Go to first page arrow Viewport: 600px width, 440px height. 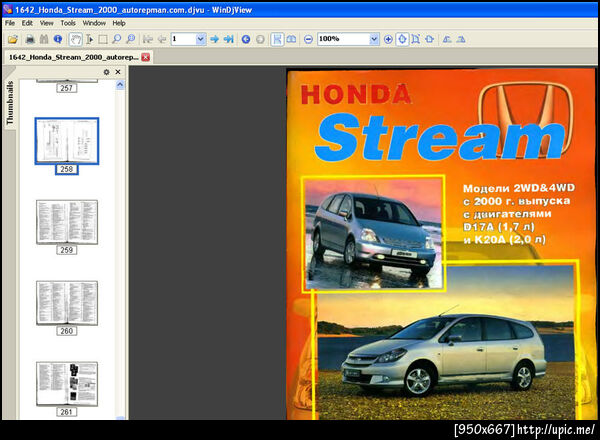(148, 39)
